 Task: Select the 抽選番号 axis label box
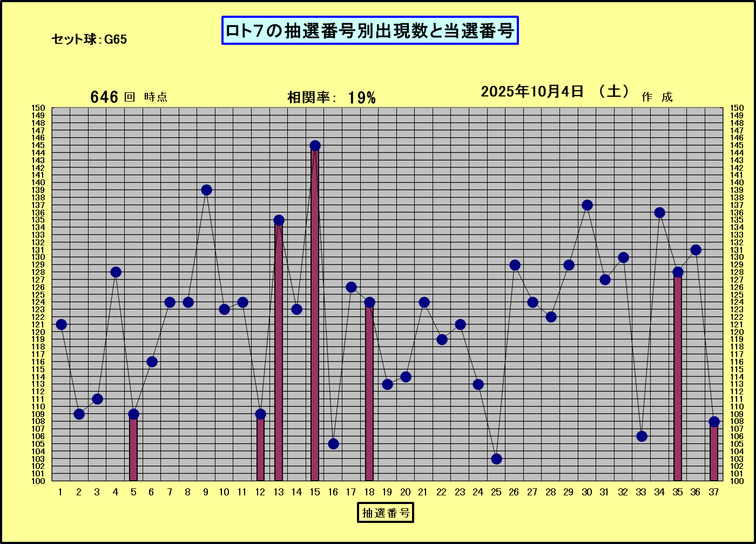tap(385, 512)
